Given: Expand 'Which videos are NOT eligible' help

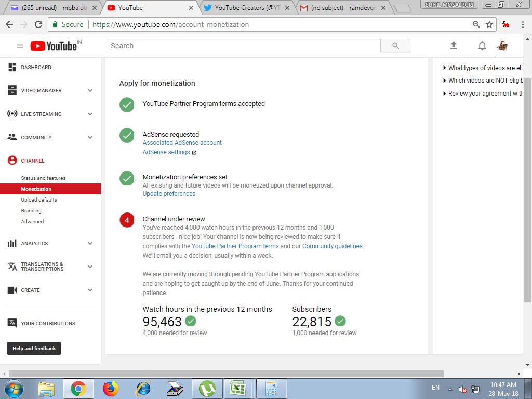Looking at the screenshot, I should pyautogui.click(x=483, y=81).
